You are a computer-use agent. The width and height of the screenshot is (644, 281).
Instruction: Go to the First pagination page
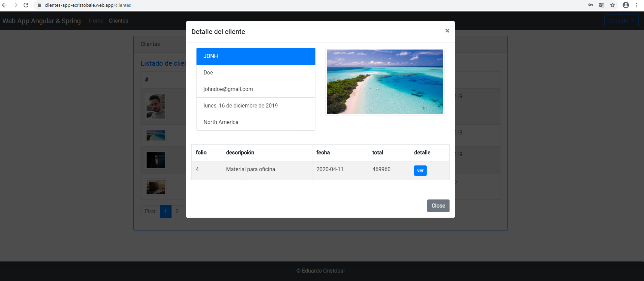point(150,212)
